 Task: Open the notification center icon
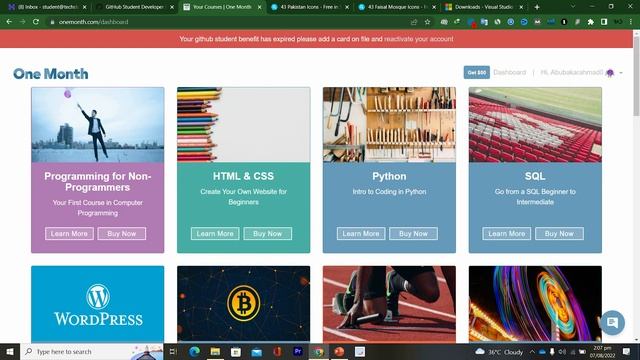coord(627,351)
